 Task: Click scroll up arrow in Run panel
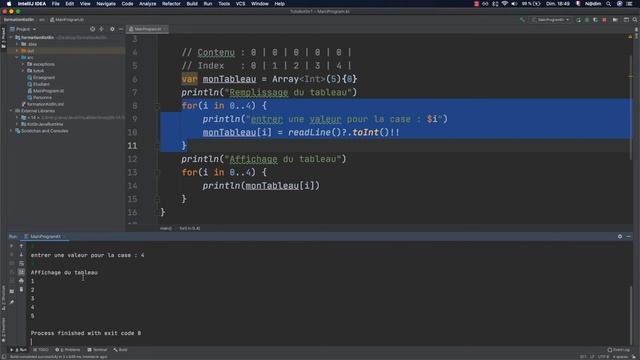(22, 246)
